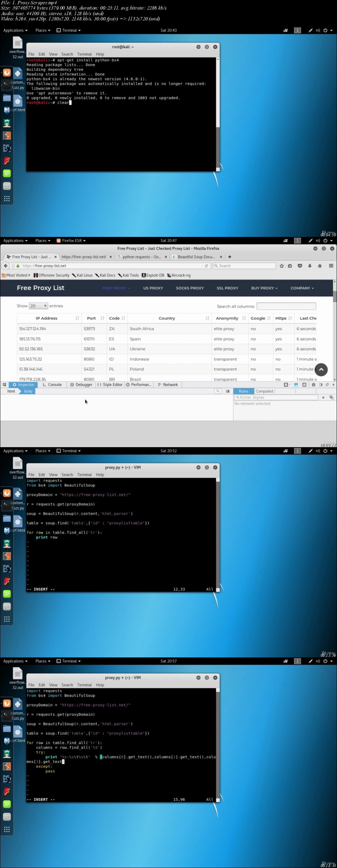The height and width of the screenshot is (868, 337).
Task: Open Firefox downloads arrow icon
Action: [310, 266]
